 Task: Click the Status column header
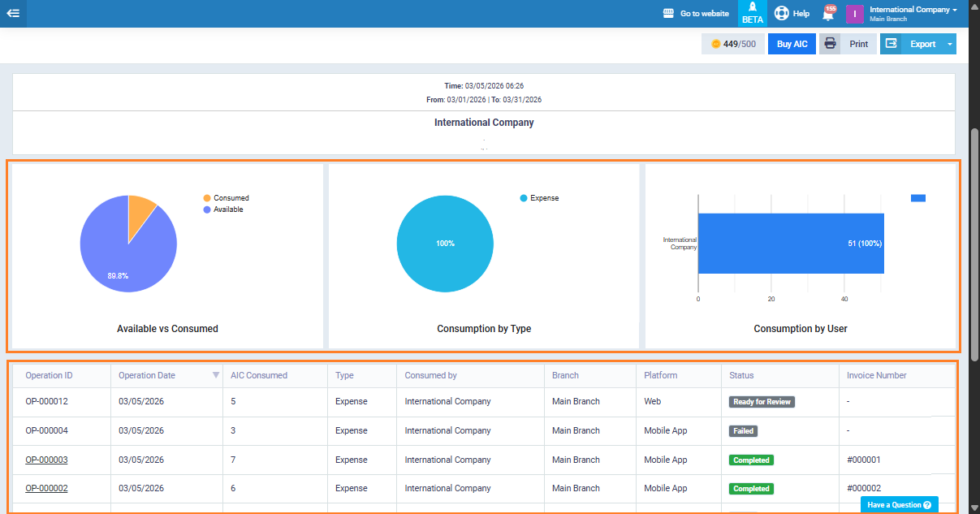coord(741,375)
